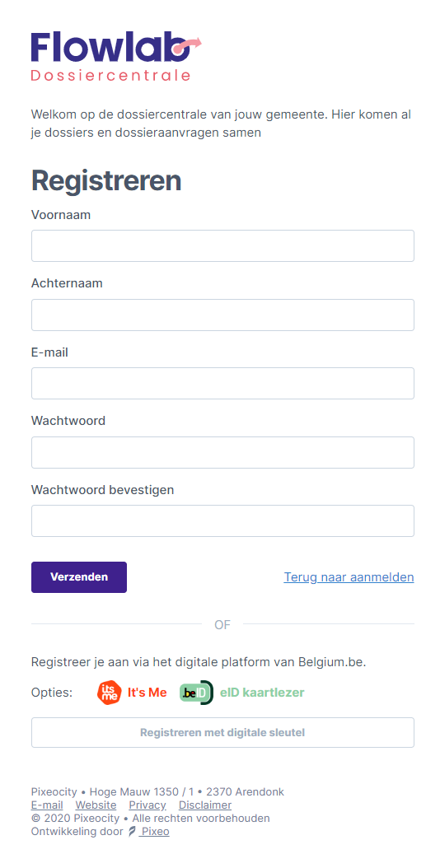440x868 pixels.
Task: Follow the Pixeo developer link
Action: point(154,832)
